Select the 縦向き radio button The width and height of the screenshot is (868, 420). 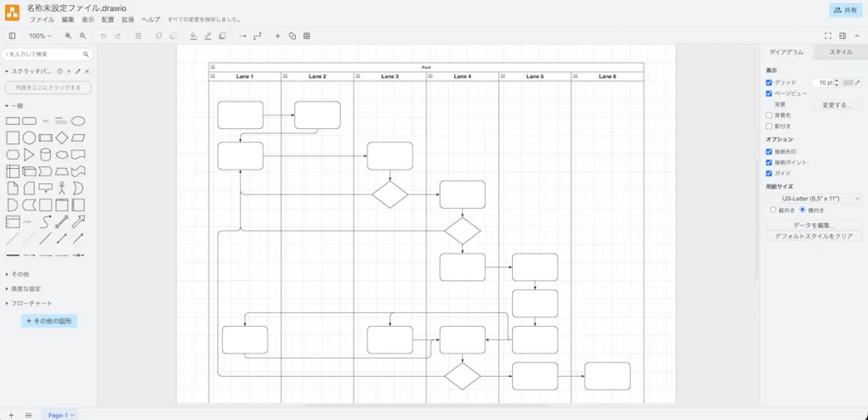tap(773, 210)
